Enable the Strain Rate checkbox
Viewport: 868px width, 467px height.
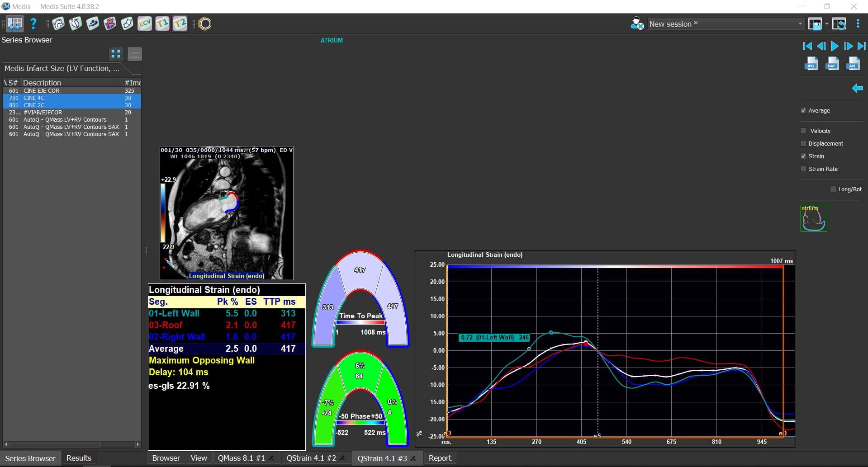[804, 169]
